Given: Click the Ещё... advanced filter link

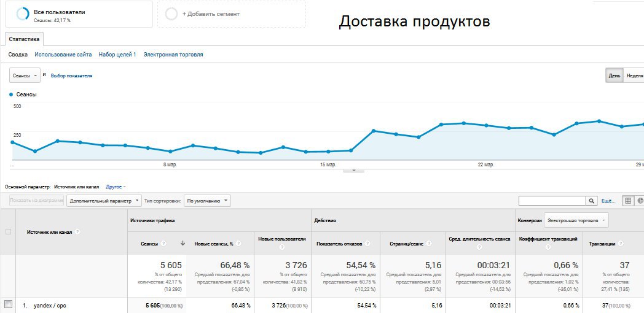Looking at the screenshot, I should click(609, 201).
